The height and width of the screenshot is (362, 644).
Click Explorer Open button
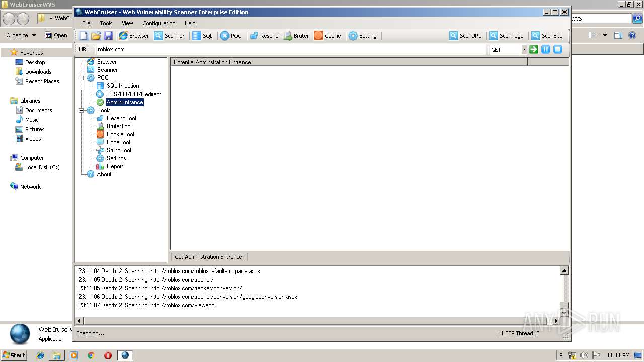coord(56,35)
